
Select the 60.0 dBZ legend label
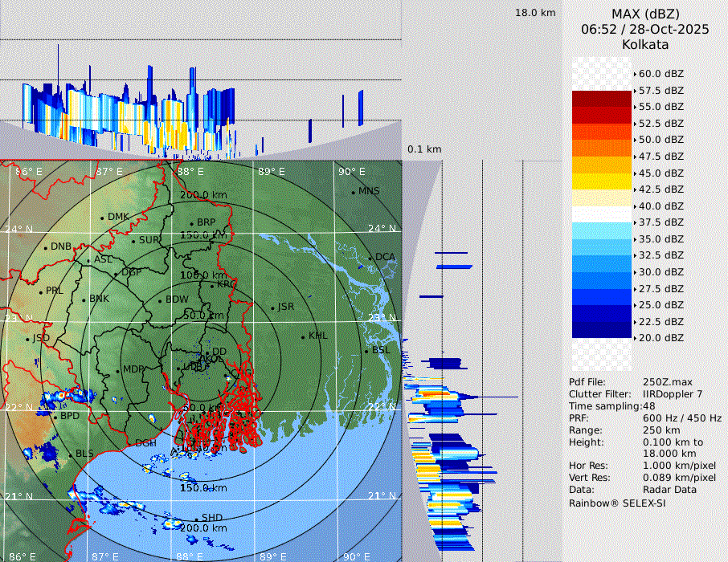pyautogui.click(x=661, y=74)
